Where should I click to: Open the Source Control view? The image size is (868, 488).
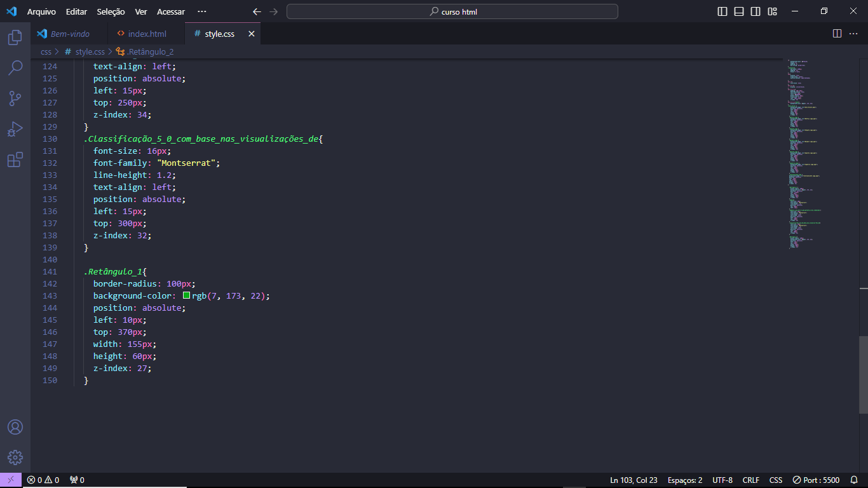tap(15, 98)
